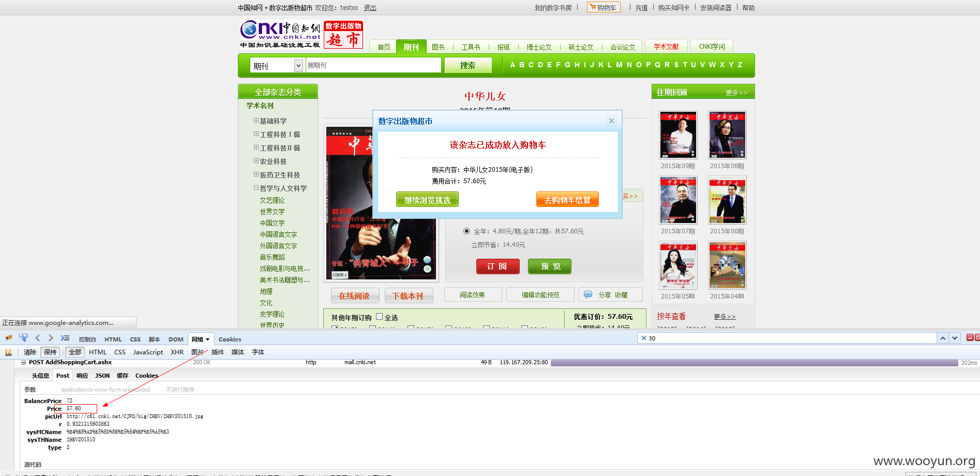The width and height of the screenshot is (980, 476).
Task: Open the 2015年09期 cover thumbnail
Action: (678, 135)
